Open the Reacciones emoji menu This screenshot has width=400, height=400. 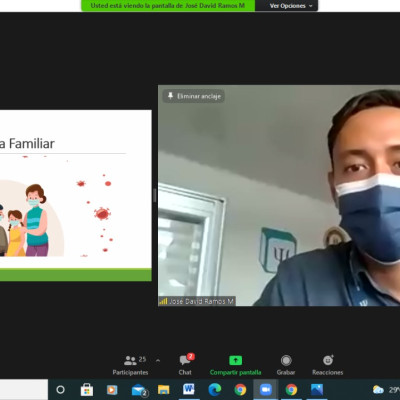pyautogui.click(x=328, y=365)
